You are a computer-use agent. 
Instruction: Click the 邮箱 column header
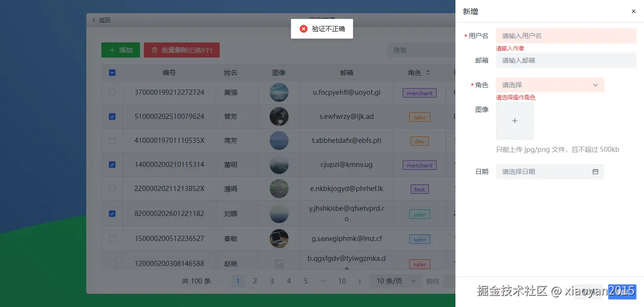pyautogui.click(x=347, y=73)
